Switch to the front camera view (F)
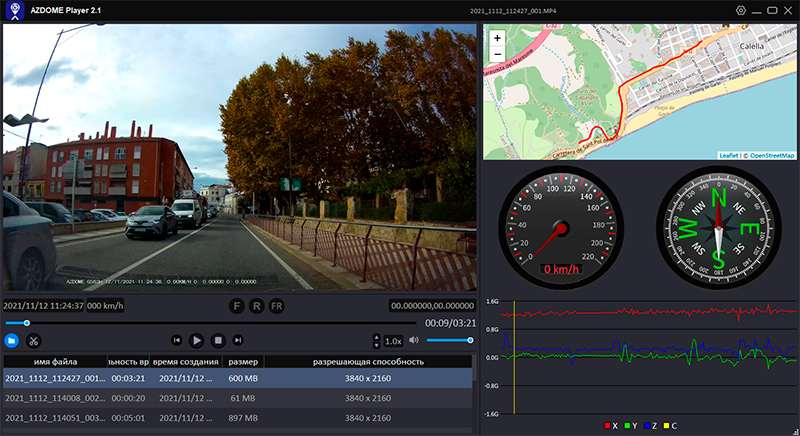This screenshot has height=436, width=800. click(x=237, y=305)
